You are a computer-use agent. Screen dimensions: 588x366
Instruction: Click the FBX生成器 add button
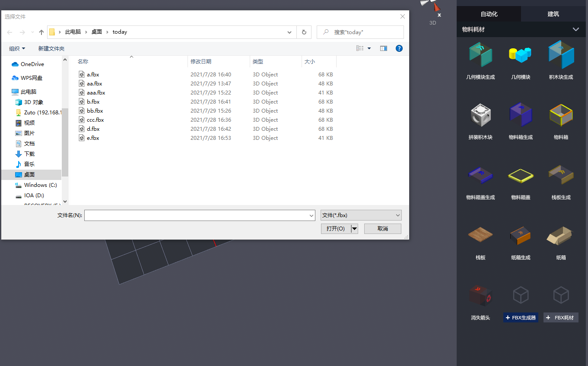pyautogui.click(x=521, y=318)
